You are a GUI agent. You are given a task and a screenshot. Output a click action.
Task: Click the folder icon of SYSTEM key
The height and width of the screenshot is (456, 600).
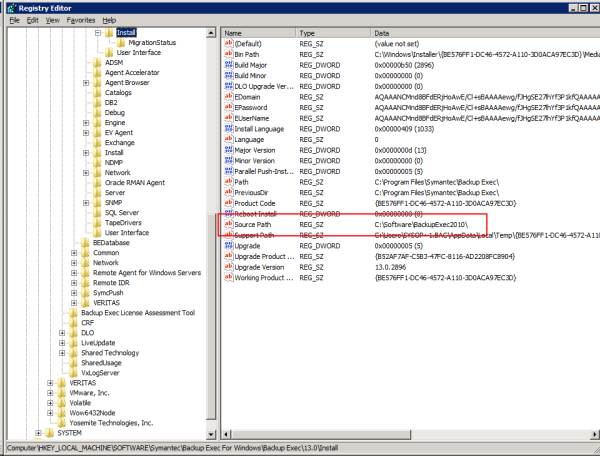(49, 433)
